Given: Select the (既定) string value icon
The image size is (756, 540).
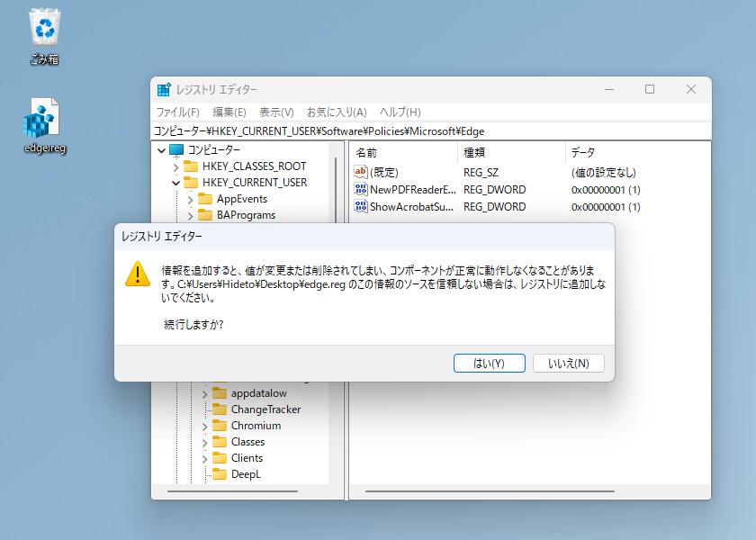Looking at the screenshot, I should (361, 172).
